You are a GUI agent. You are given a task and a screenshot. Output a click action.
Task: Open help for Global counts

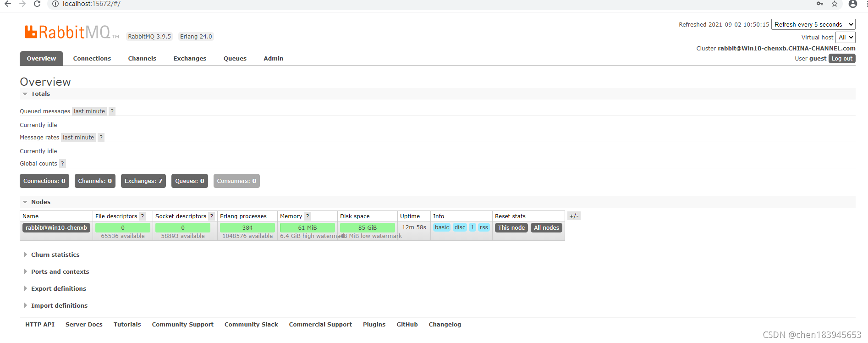coord(62,163)
